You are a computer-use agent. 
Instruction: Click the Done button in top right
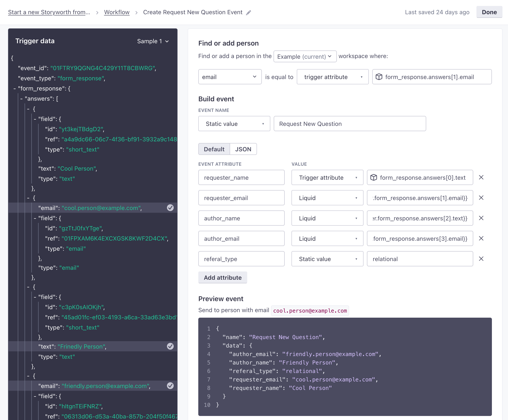point(489,12)
